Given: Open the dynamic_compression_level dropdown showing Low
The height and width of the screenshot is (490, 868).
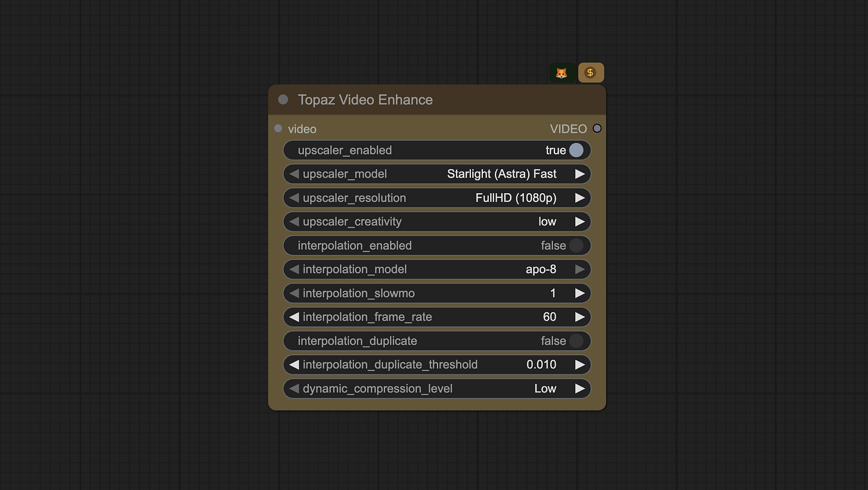Looking at the screenshot, I should (x=437, y=389).
